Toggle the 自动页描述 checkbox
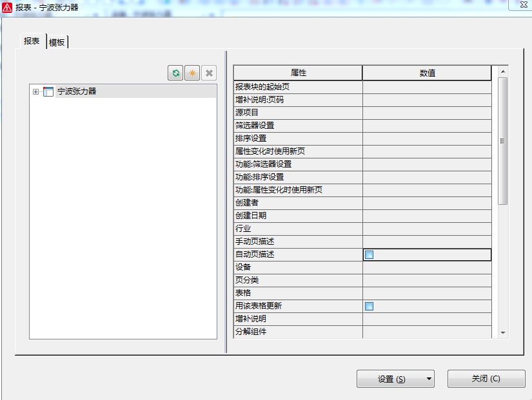532x400 pixels. click(x=369, y=254)
